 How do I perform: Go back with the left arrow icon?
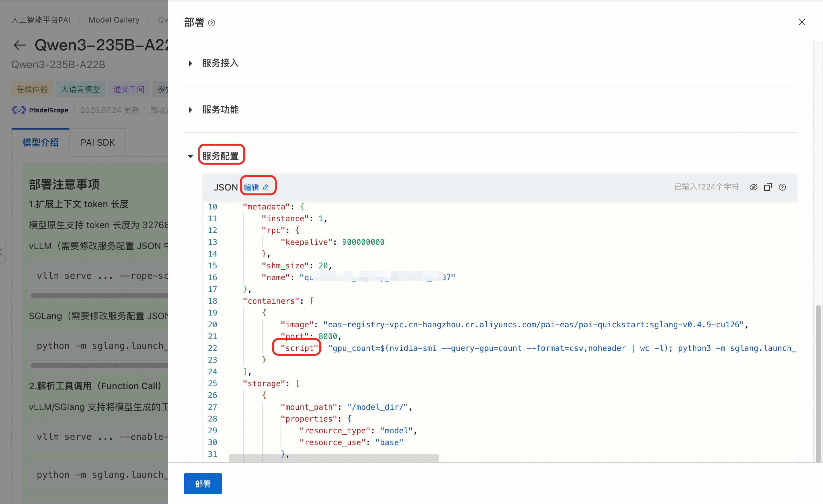click(19, 45)
